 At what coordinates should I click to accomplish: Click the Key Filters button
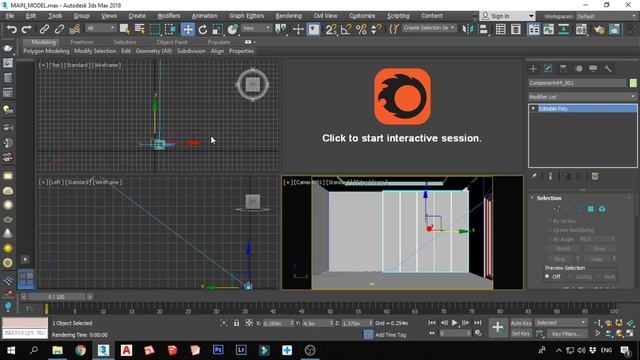566,334
